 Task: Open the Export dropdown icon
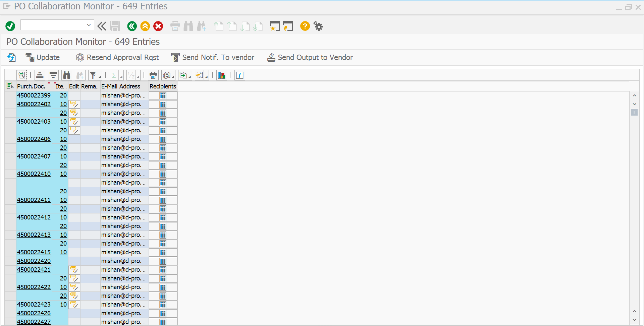pos(185,75)
